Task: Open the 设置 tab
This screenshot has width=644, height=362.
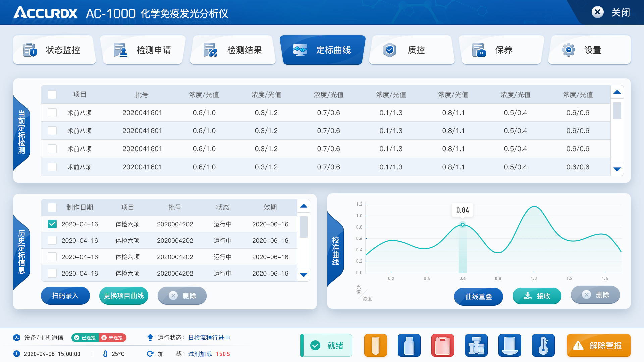Action: click(x=589, y=50)
